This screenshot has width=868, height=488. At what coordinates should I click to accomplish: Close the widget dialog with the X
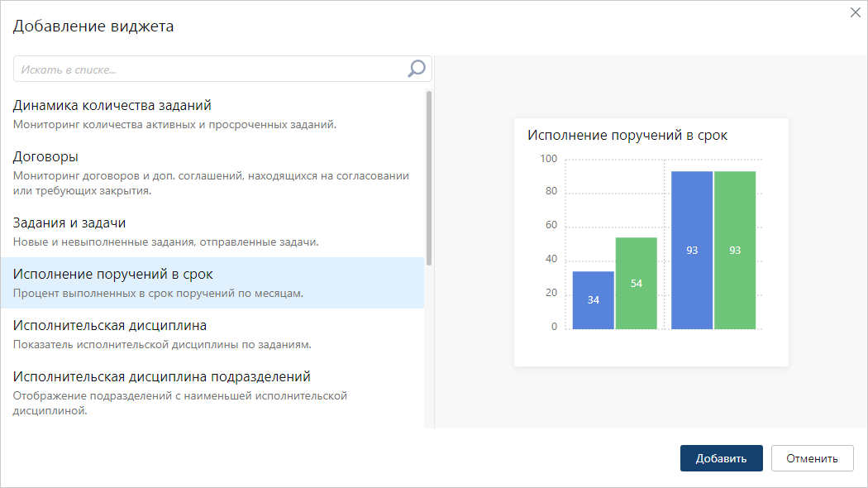pos(855,12)
